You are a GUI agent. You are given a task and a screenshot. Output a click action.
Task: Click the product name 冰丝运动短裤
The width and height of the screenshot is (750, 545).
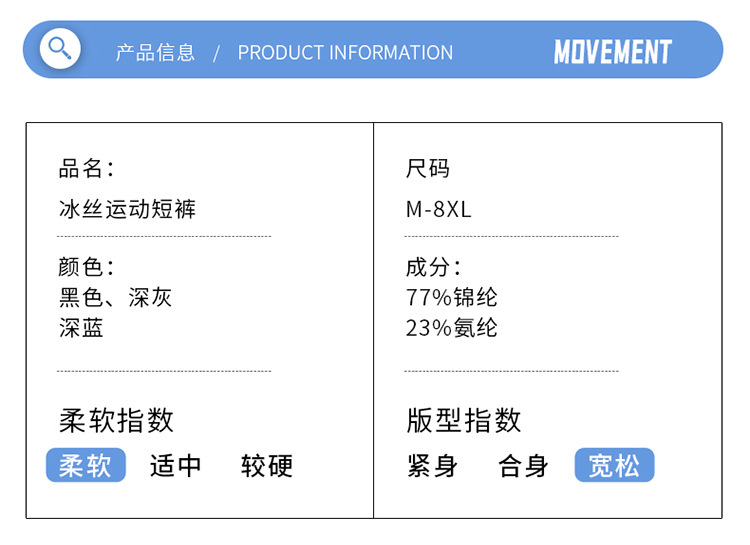click(127, 209)
